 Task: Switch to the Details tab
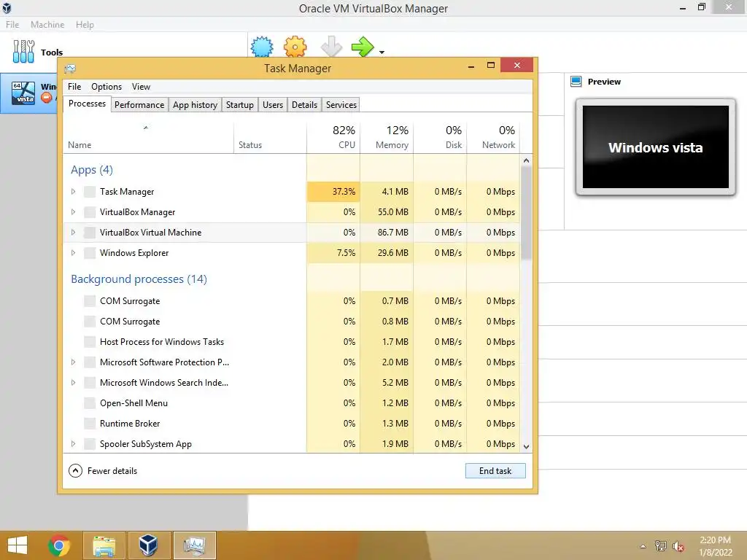(x=304, y=105)
